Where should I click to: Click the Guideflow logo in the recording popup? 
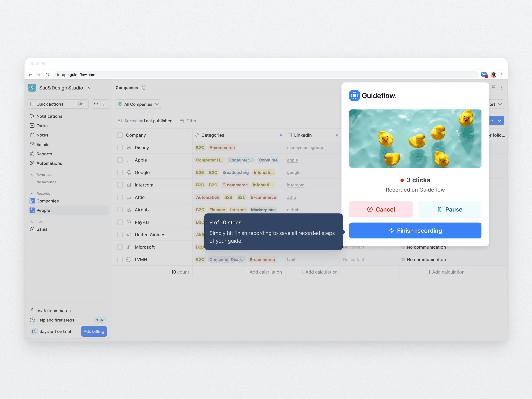coord(373,96)
